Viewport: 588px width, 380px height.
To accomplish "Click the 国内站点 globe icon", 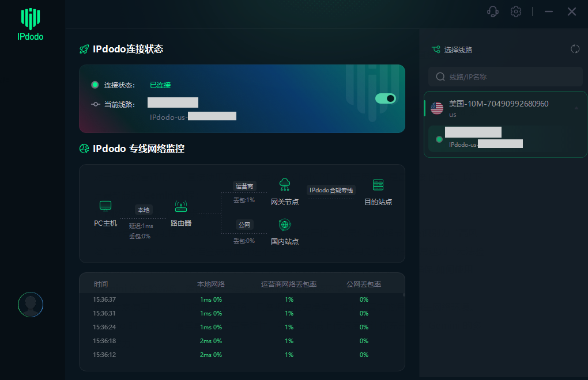I will 285,225.
